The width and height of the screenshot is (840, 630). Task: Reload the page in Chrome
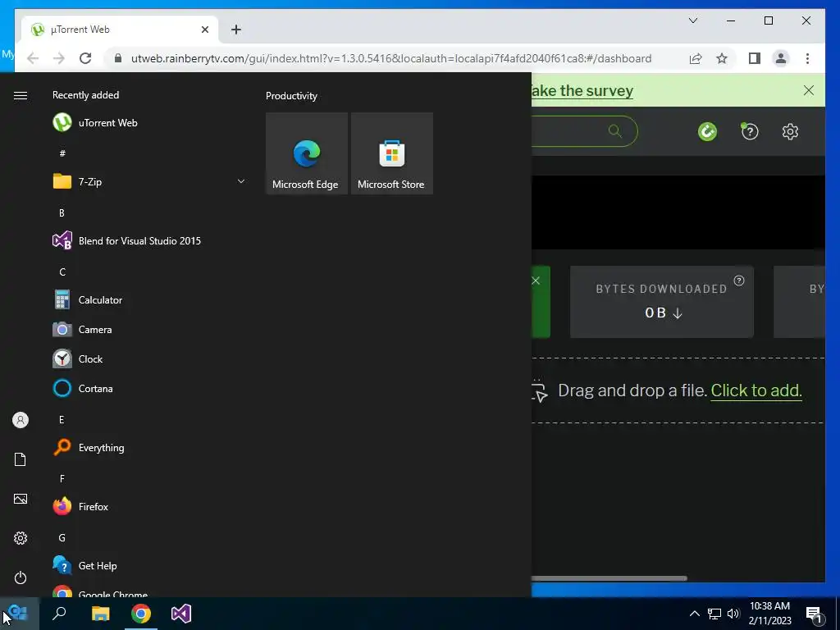[x=85, y=58]
